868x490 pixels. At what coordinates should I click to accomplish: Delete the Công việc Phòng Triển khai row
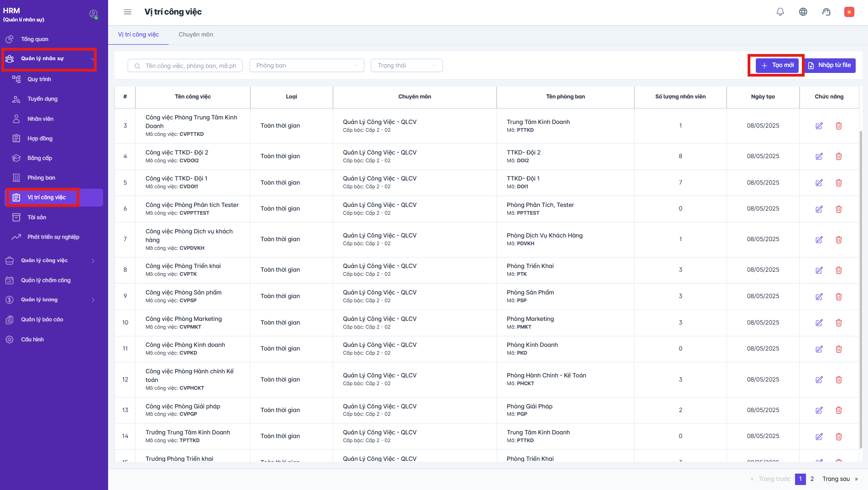(838, 270)
